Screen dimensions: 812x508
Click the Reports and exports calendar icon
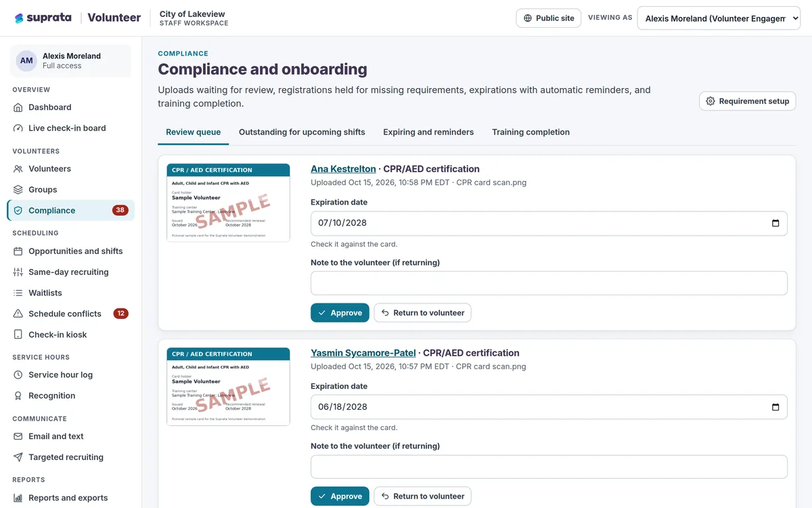tap(18, 498)
